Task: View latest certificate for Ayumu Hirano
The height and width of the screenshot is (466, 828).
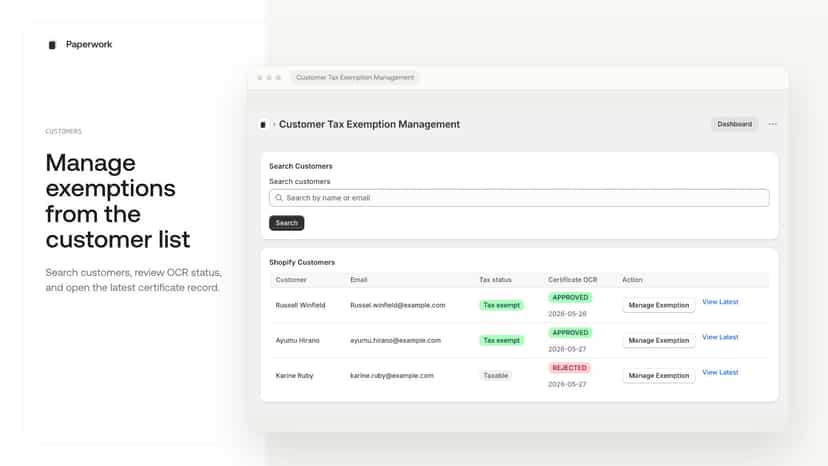Action: pyautogui.click(x=720, y=337)
